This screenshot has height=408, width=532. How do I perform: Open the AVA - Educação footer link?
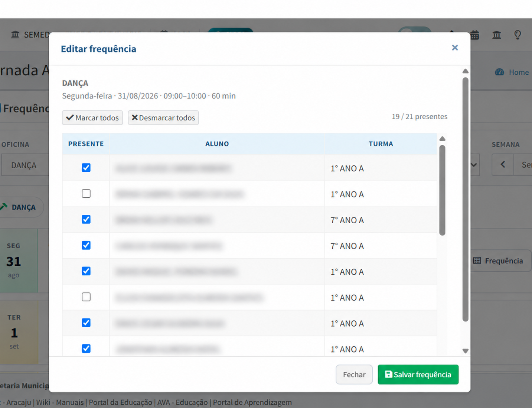pyautogui.click(x=182, y=402)
